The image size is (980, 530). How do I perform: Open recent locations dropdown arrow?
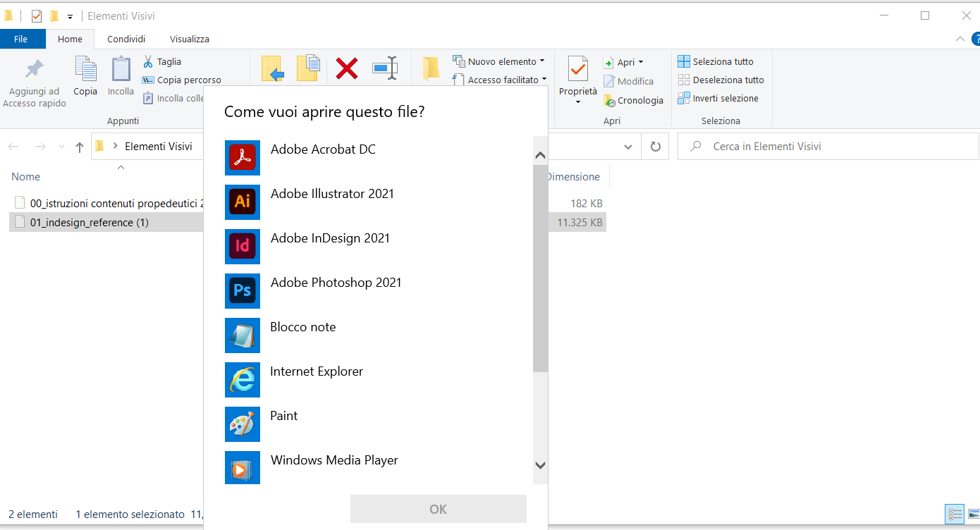tap(61, 147)
